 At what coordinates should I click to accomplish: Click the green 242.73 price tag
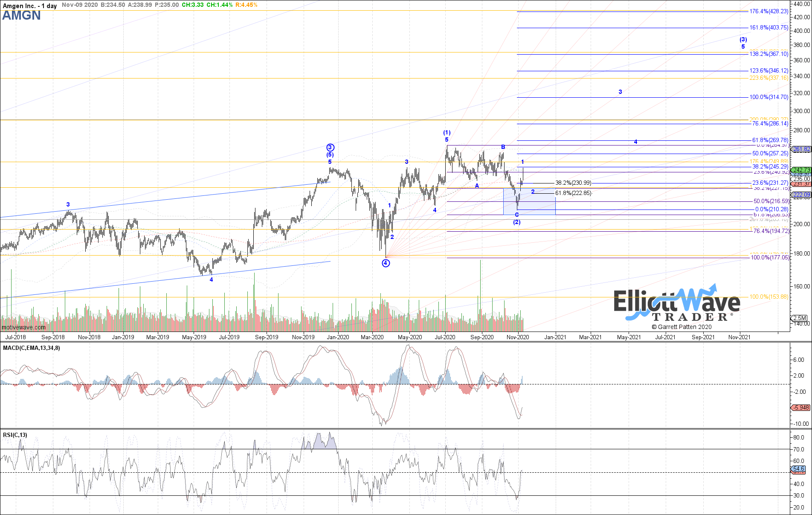[x=801, y=170]
